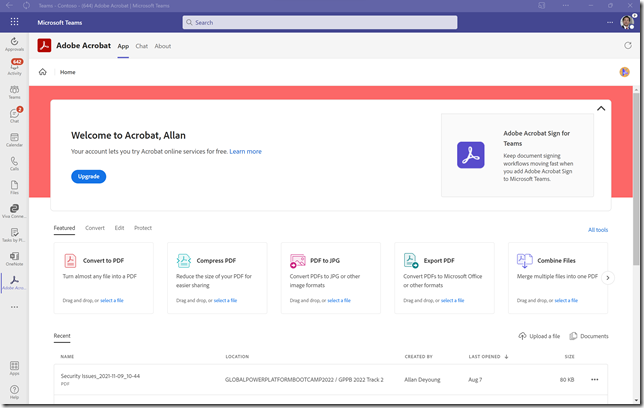Open more options for Security Issues file
Viewport: 644px width, 408px height.
click(x=595, y=380)
